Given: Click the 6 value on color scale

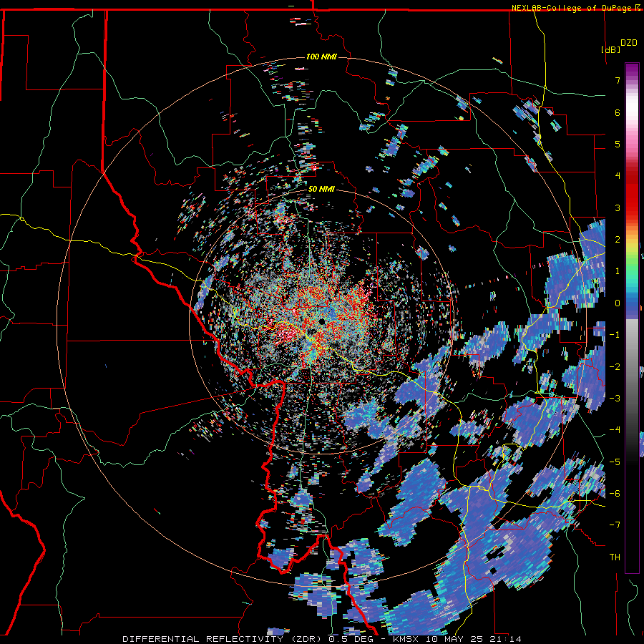Looking at the screenshot, I should (618, 112).
